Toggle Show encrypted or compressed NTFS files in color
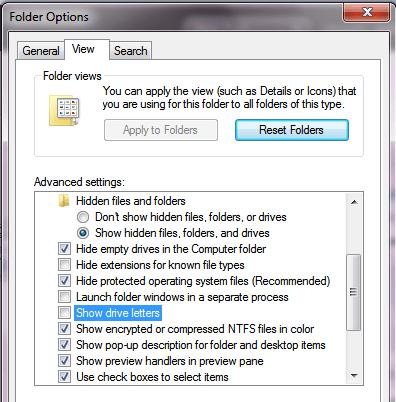This screenshot has height=402, width=396. [64, 329]
